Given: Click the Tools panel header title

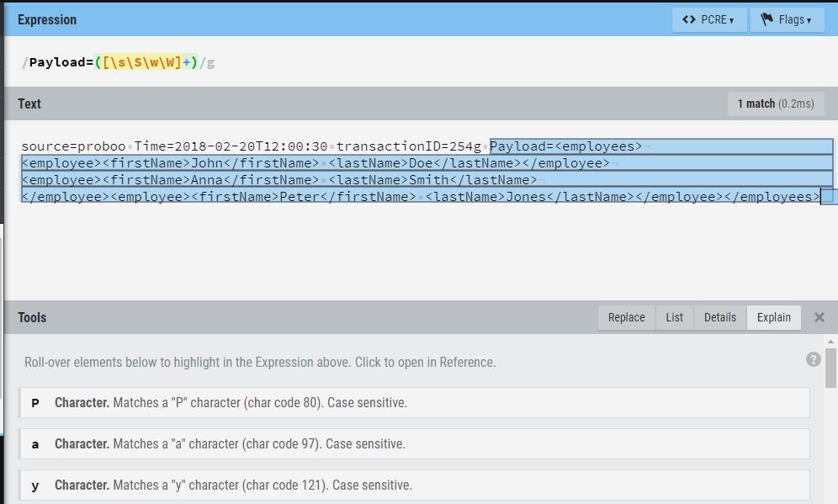Looking at the screenshot, I should [x=32, y=317].
